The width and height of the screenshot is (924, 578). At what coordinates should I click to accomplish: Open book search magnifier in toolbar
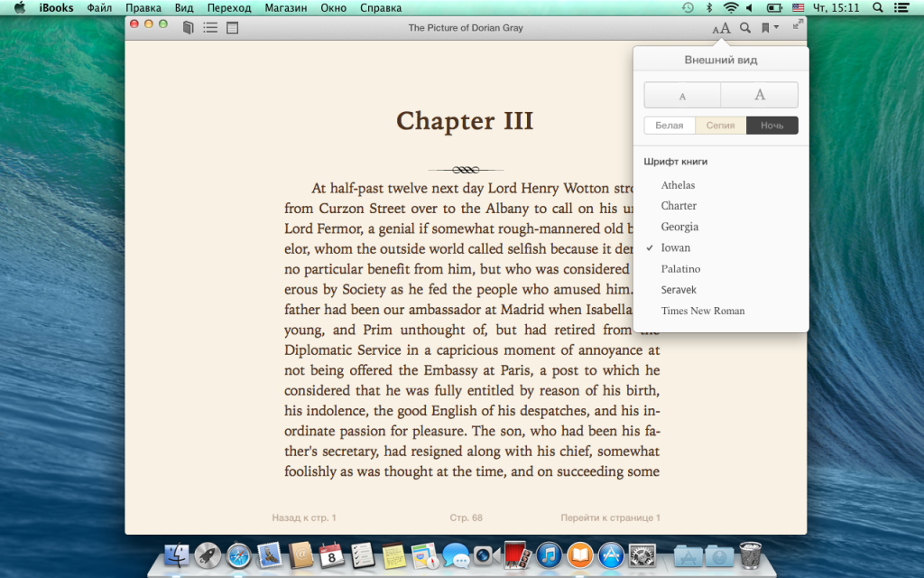(x=745, y=28)
